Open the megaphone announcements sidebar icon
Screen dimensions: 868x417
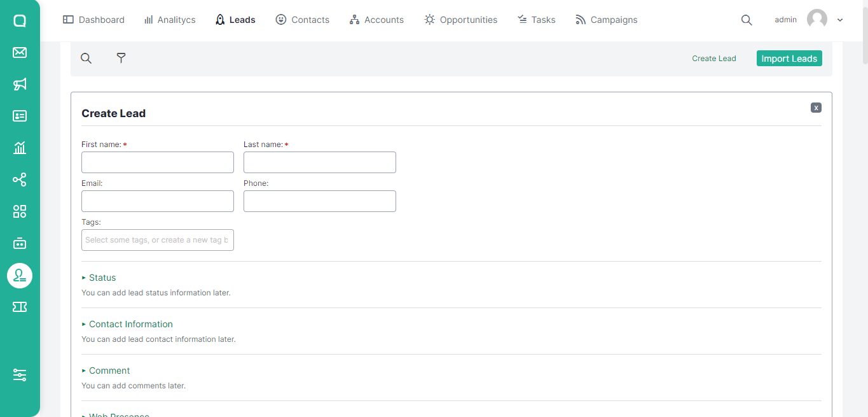[x=20, y=84]
